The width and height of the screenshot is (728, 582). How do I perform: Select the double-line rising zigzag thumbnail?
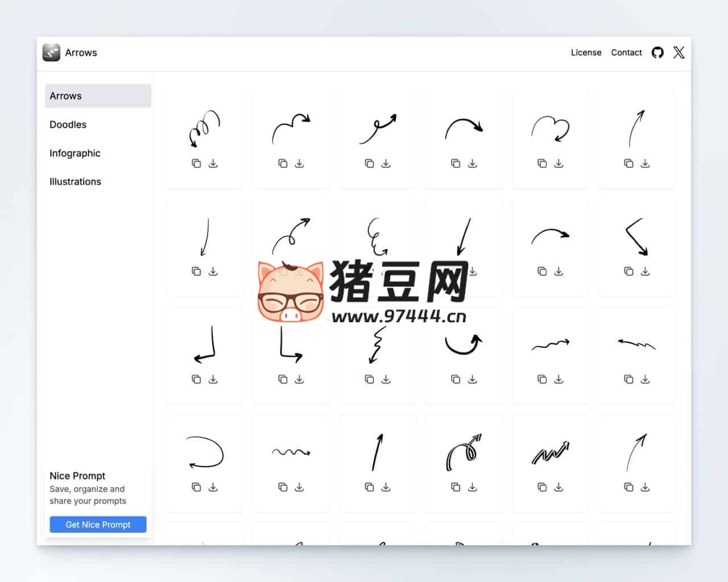[550, 452]
